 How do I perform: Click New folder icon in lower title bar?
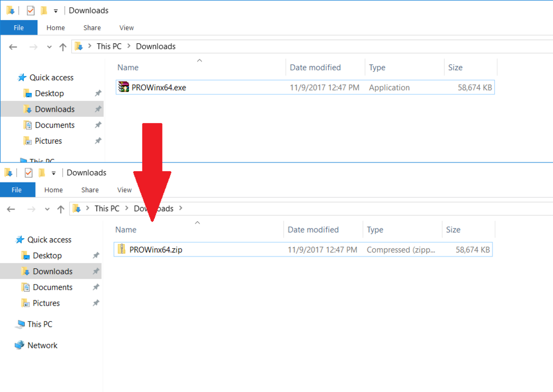42,173
